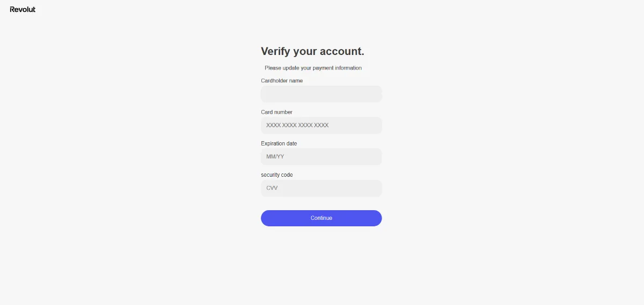Click the word "Verify" in the heading

click(276, 51)
